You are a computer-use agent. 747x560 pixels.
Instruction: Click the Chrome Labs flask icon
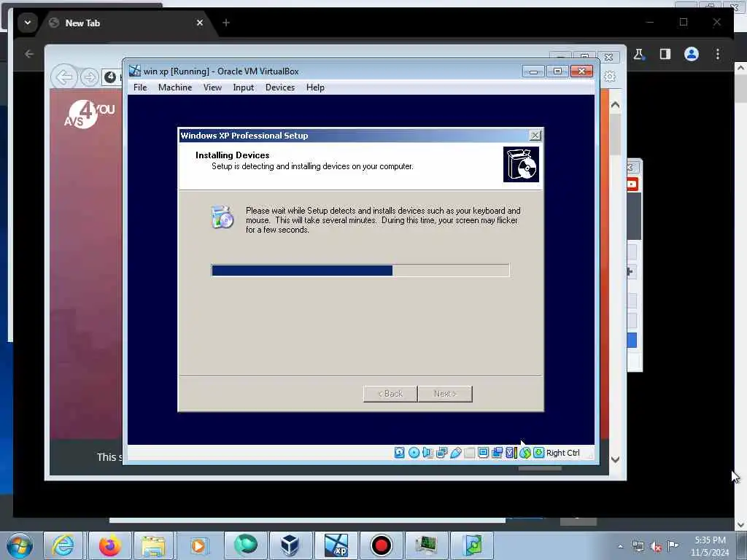[639, 54]
